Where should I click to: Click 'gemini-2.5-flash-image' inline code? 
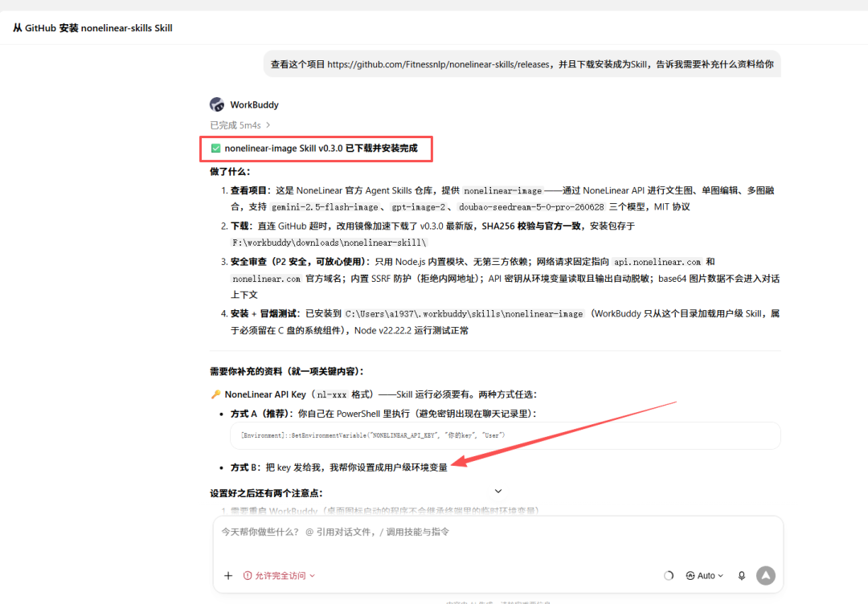tap(325, 207)
